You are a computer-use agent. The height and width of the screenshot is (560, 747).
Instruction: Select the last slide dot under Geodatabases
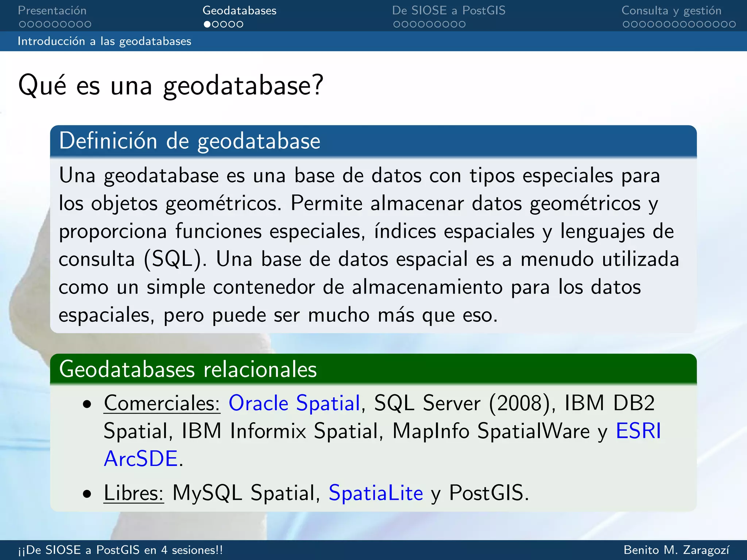pyautogui.click(x=240, y=24)
